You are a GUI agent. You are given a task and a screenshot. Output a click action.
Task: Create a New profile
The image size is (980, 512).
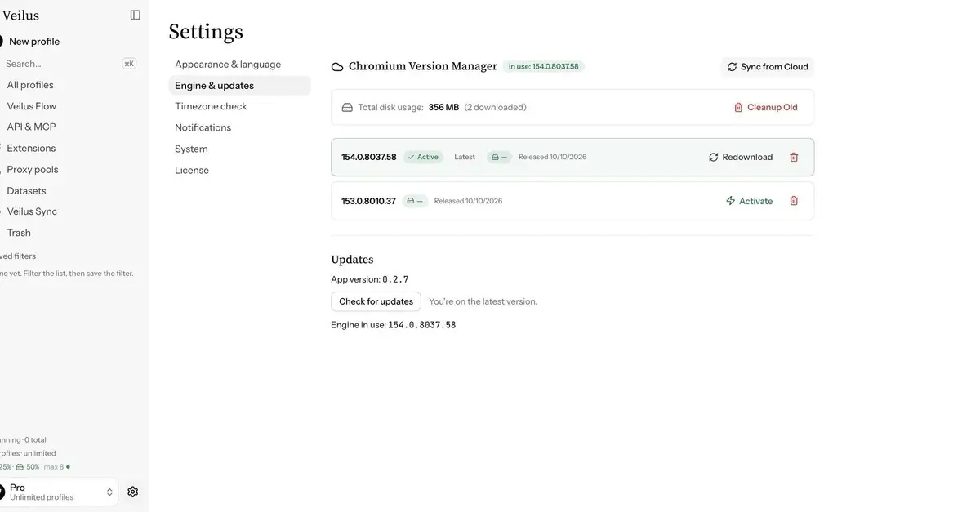[x=34, y=42]
